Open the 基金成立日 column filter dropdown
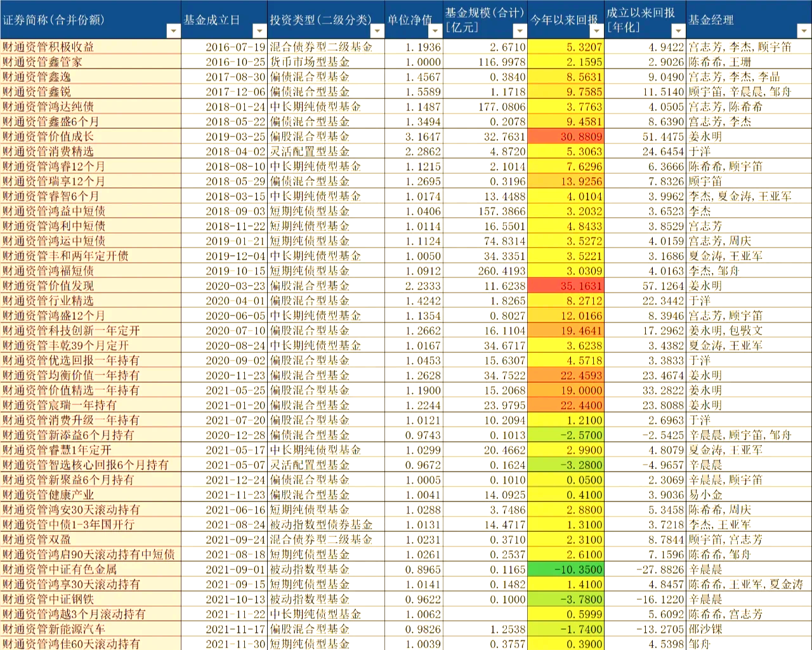Screen dimensions: 812x650 tap(259, 30)
